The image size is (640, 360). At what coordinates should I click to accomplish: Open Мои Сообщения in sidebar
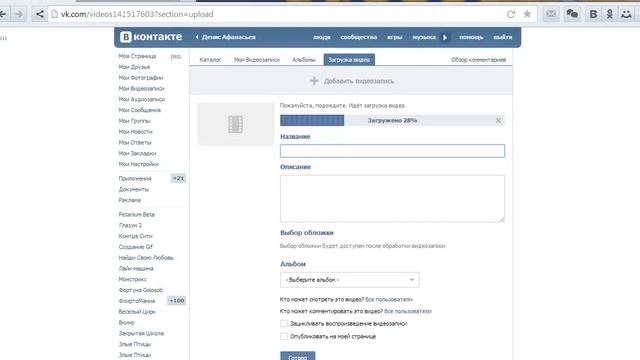click(x=140, y=110)
